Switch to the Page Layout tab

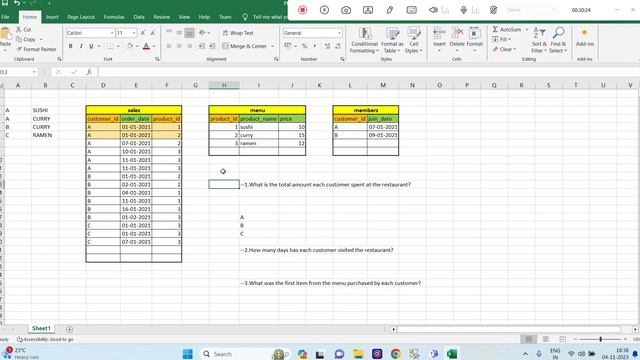click(81, 17)
